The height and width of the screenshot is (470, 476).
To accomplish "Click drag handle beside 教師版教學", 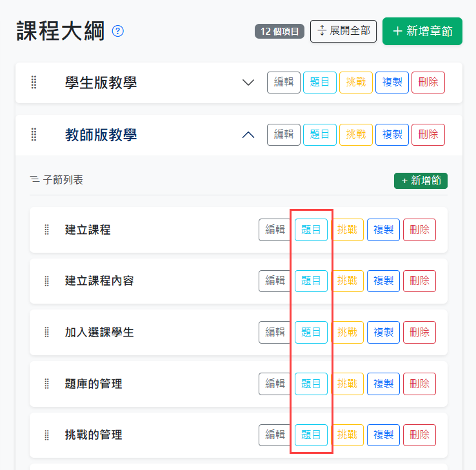I will coord(34,135).
